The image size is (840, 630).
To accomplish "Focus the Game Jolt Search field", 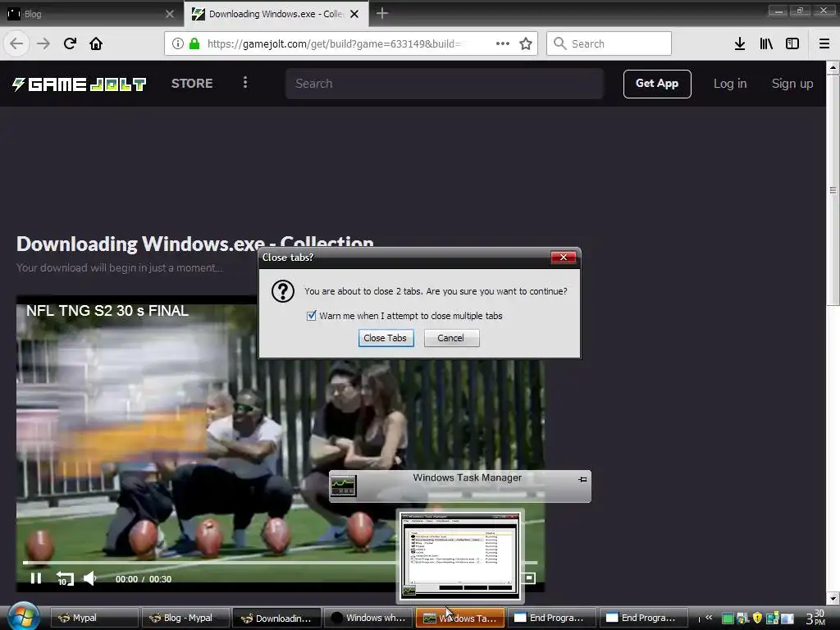I will [444, 84].
